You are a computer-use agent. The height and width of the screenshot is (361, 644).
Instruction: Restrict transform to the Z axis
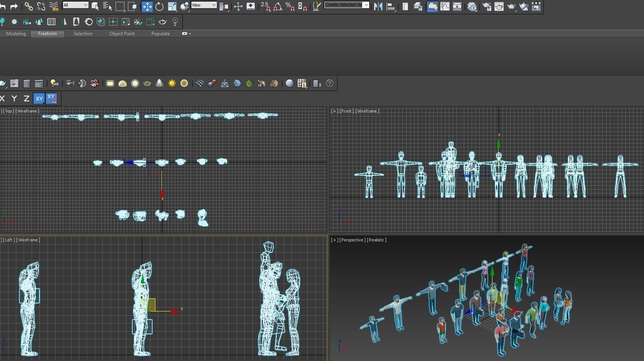(x=26, y=99)
